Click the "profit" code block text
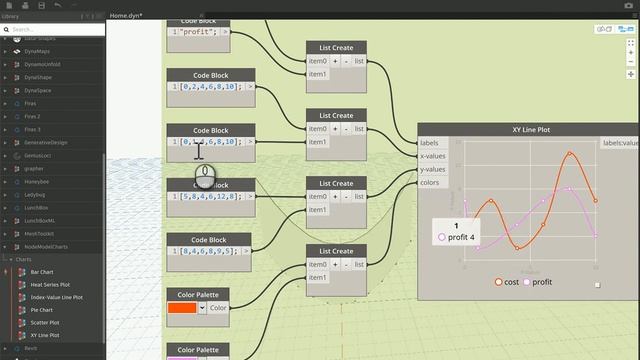The height and width of the screenshot is (360, 640). pyautogui.click(x=198, y=32)
